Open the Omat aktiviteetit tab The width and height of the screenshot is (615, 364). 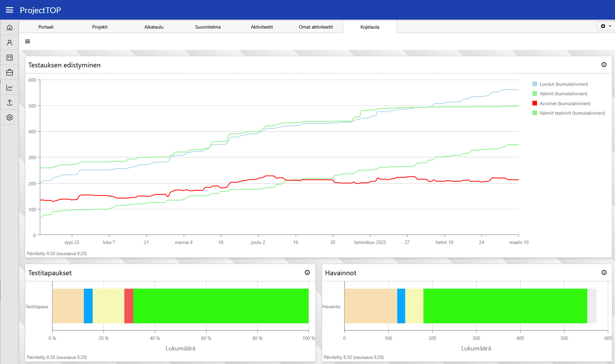(x=316, y=27)
